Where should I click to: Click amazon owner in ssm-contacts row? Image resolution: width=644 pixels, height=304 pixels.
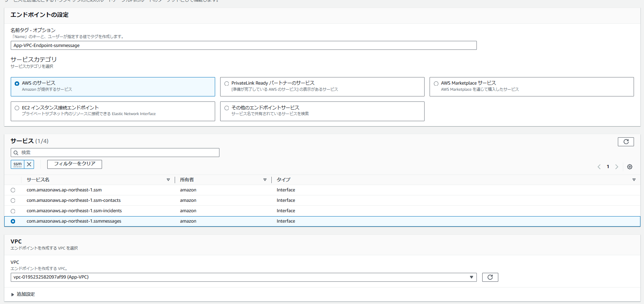coord(188,200)
